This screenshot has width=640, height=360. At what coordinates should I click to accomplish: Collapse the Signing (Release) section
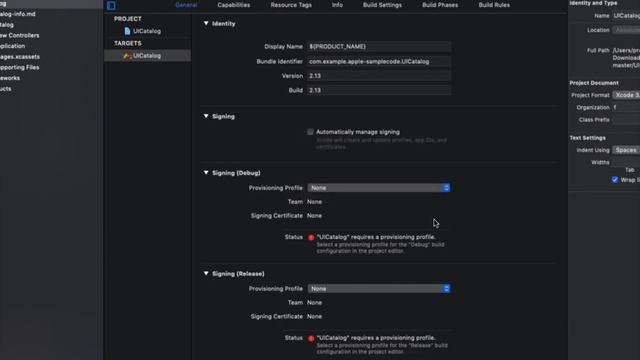206,273
